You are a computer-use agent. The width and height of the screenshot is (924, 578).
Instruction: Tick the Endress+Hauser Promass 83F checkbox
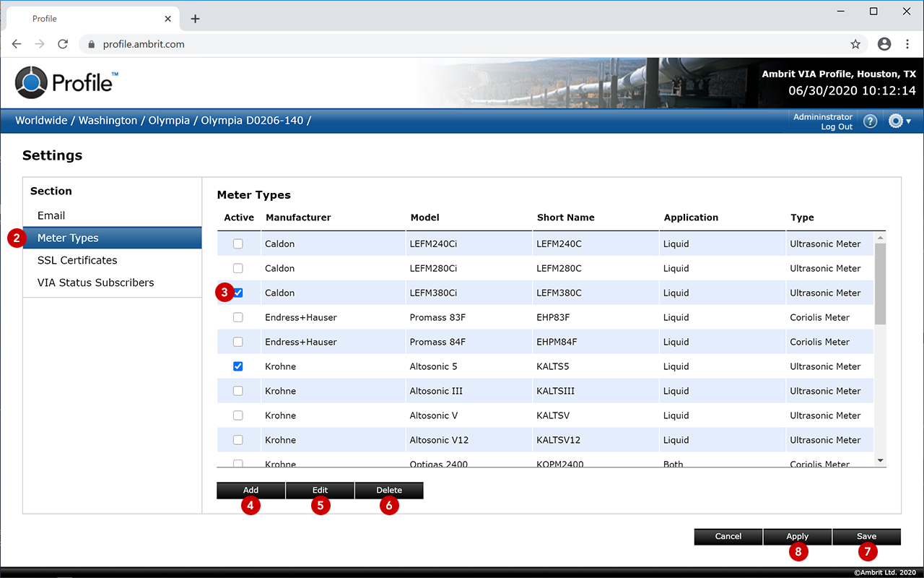(x=238, y=318)
